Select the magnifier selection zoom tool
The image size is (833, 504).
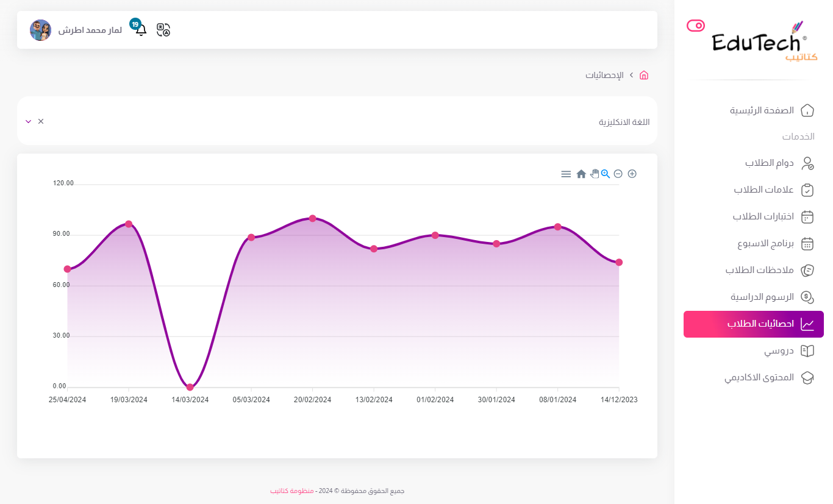606,174
